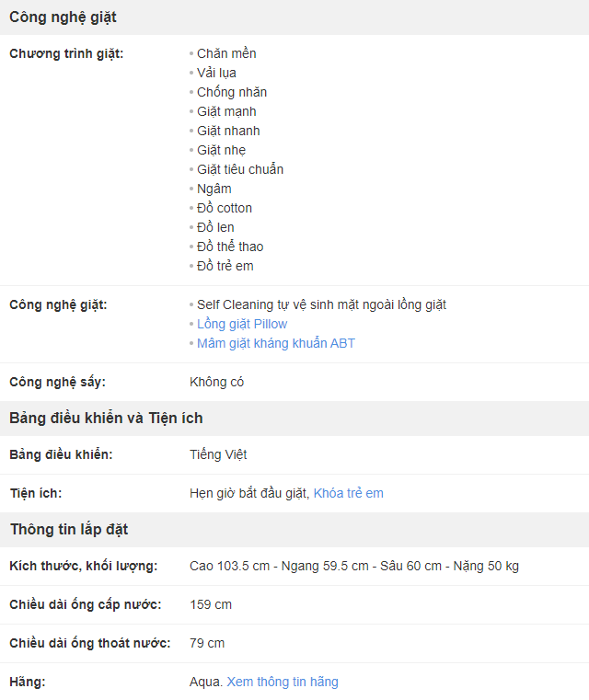Click the Hẹn giờ bắt đầu giặt text
This screenshot has width=589, height=700.
point(248,493)
